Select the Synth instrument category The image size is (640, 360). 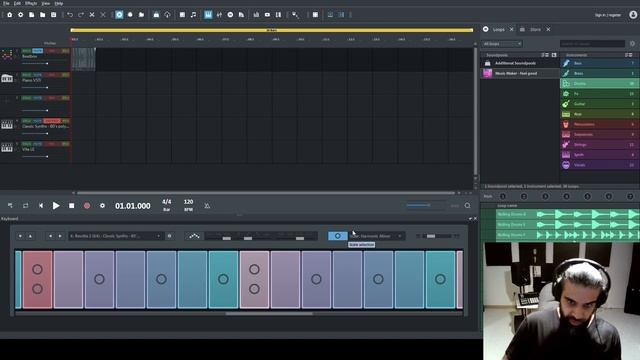point(600,155)
